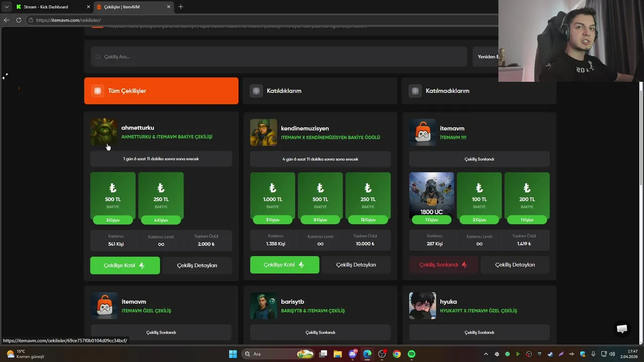Screen dimensions: 644x362
Task: Open Task View from the taskbar
Action: 324,354
